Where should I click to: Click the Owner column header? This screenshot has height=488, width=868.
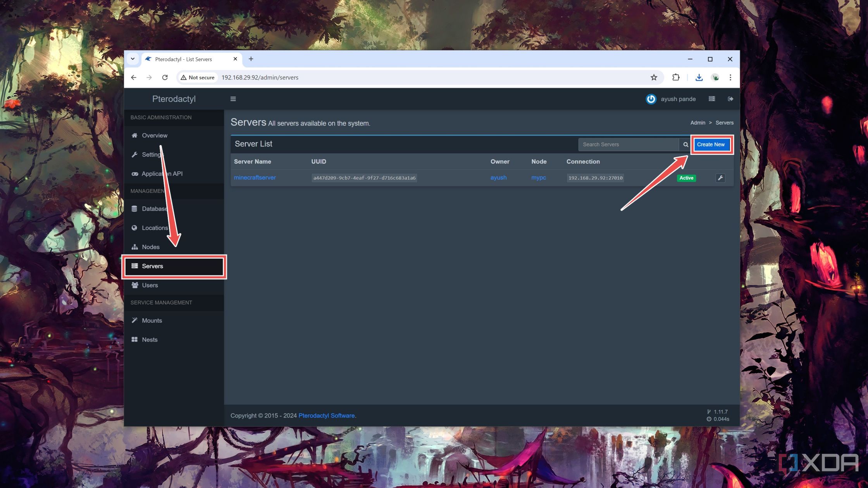pyautogui.click(x=500, y=162)
